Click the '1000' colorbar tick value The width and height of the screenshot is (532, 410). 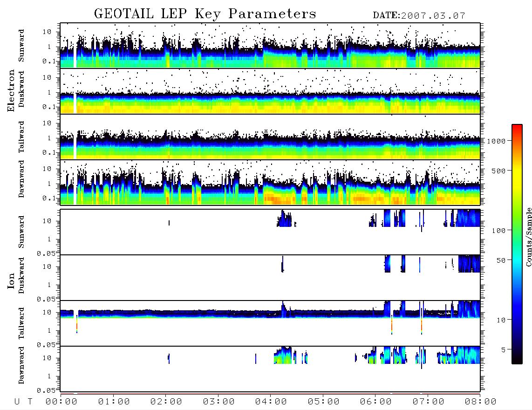[x=496, y=141]
